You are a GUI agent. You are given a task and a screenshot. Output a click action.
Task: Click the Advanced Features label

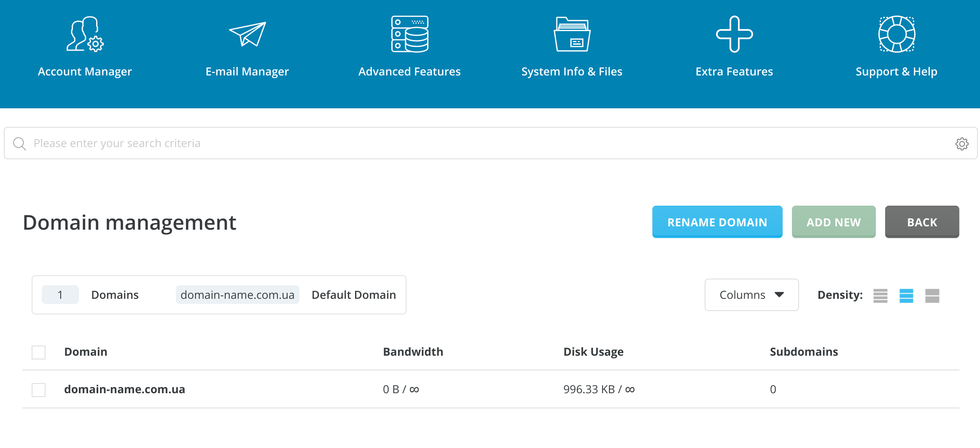coord(409,72)
